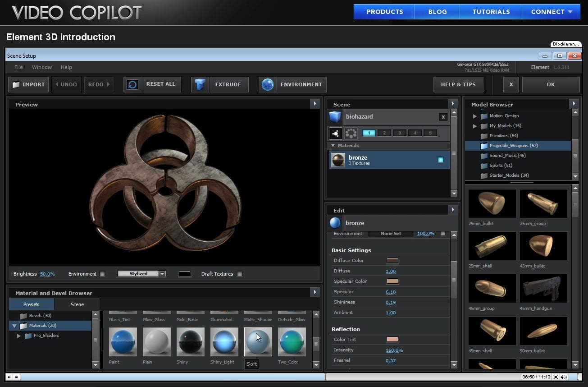Activate group 1 button in Scene panel

coord(369,133)
